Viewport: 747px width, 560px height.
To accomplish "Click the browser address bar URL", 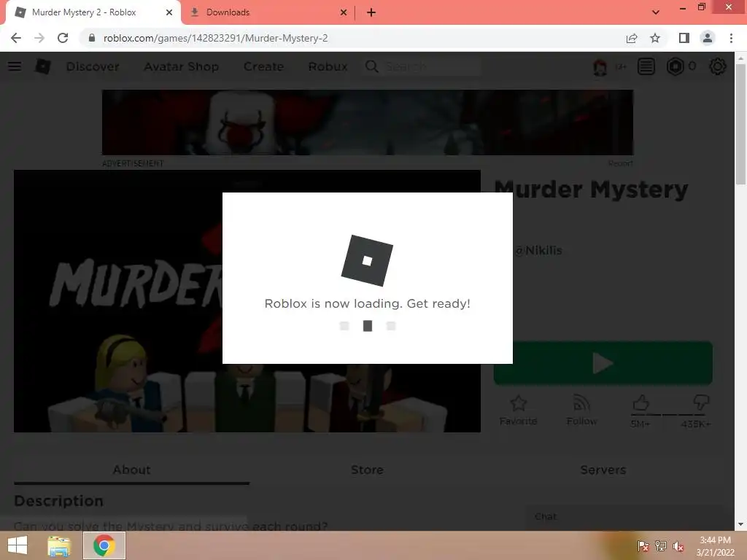I will [215, 38].
